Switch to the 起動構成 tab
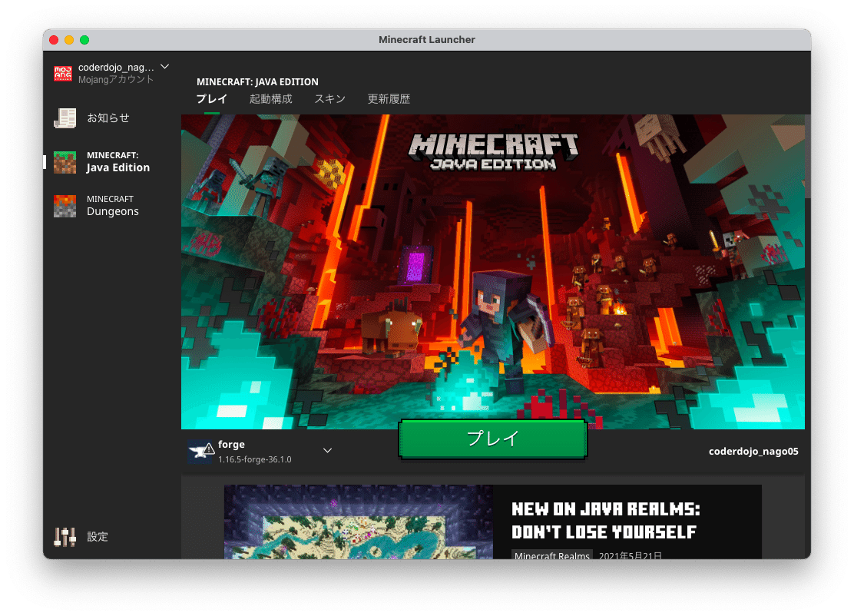The width and height of the screenshot is (854, 616). click(x=271, y=98)
